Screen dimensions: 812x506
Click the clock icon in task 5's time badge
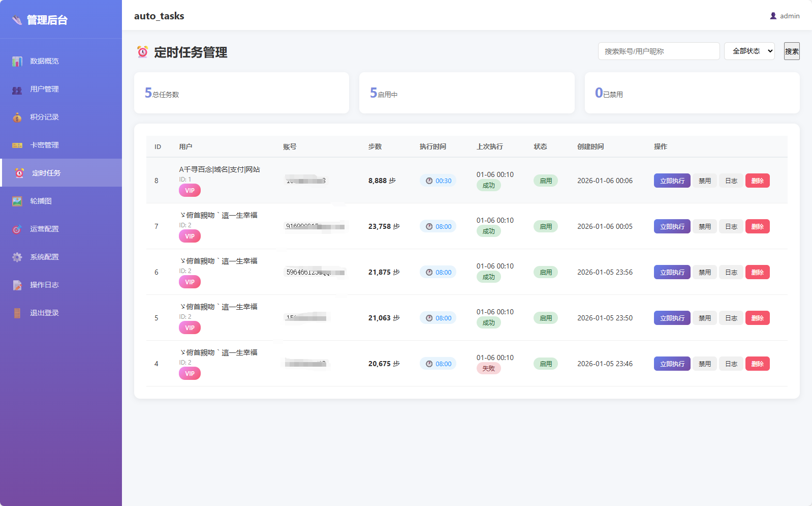[429, 318]
